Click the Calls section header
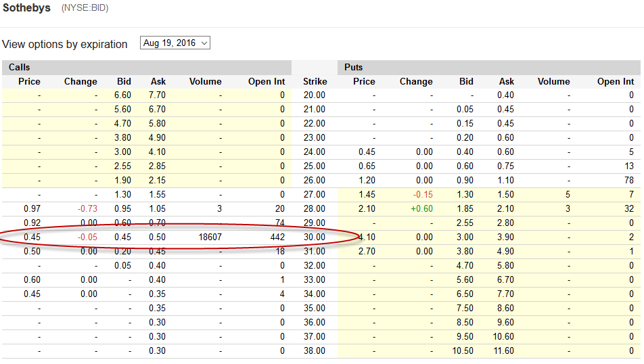 [20, 68]
